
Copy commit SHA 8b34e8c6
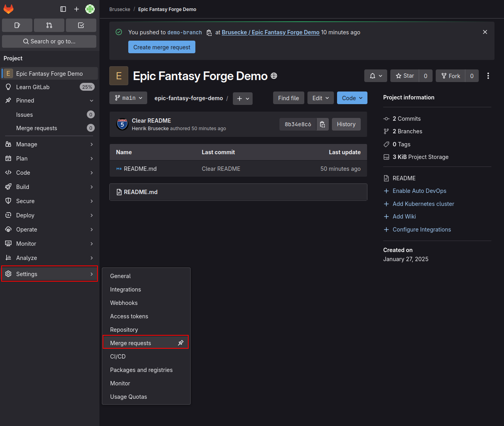pyautogui.click(x=322, y=124)
